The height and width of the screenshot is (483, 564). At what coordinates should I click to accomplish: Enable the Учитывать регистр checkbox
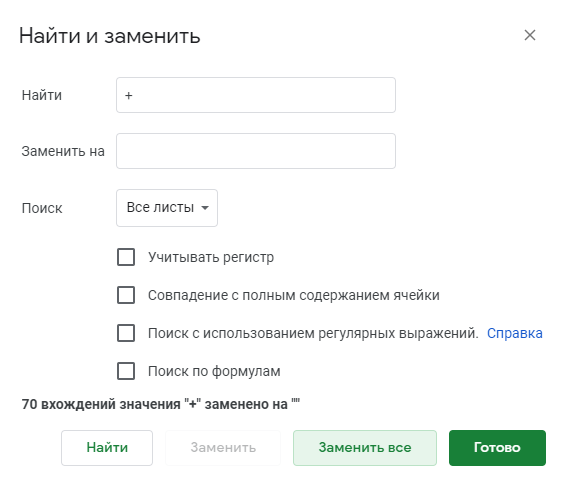coord(126,257)
